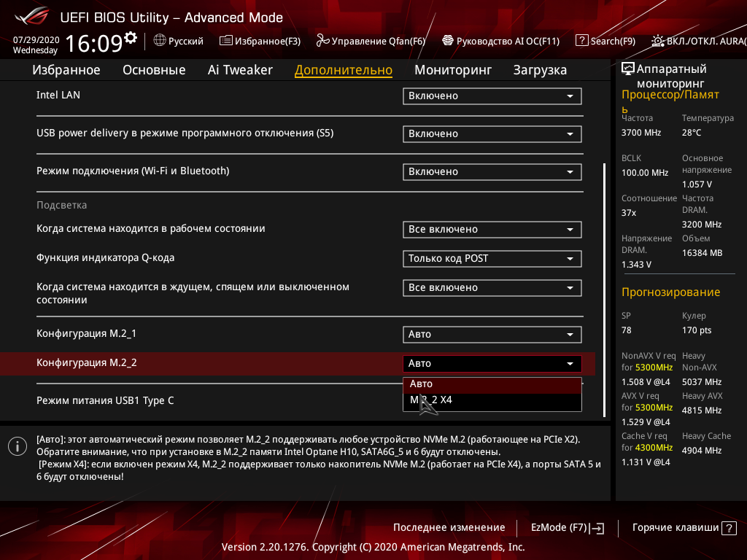Switch to EzMode (F7)
747x560 pixels.
tap(559, 528)
